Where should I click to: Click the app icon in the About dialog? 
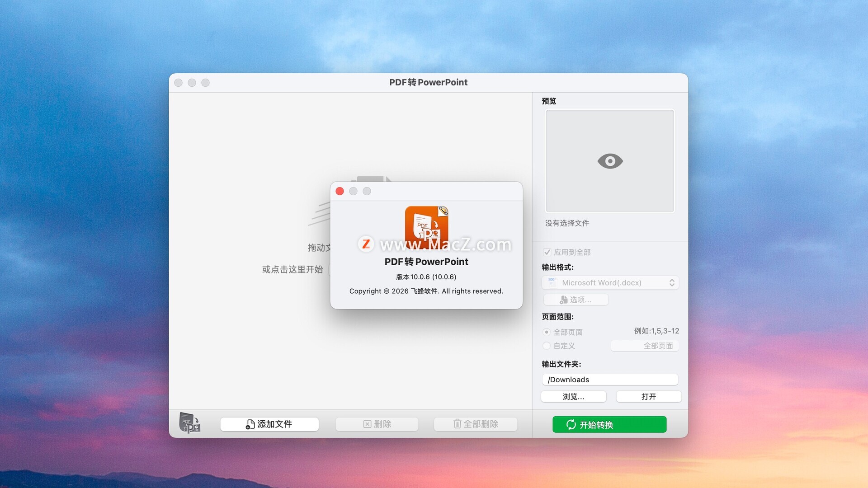[426, 227]
